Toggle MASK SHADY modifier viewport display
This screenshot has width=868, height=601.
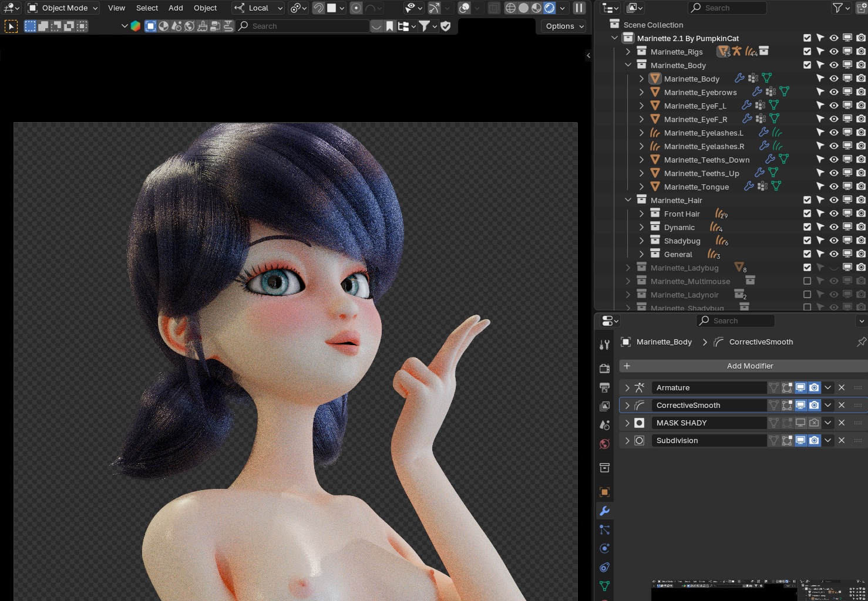coord(800,423)
